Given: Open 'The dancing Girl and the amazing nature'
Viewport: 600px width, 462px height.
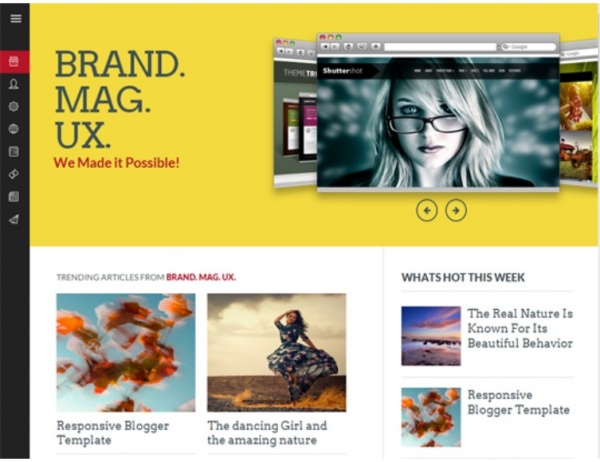Looking at the screenshot, I should pos(267,433).
